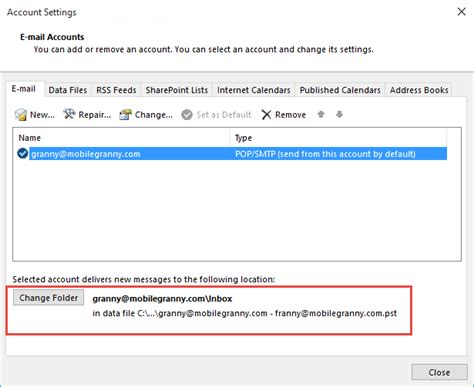Switch to the E-mail tab
The image size is (474, 387).
pos(24,89)
